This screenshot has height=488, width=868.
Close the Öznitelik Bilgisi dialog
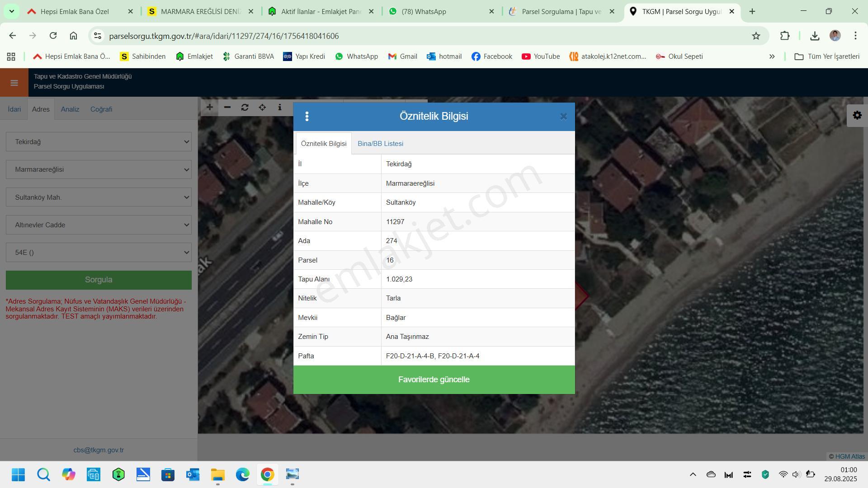(563, 117)
